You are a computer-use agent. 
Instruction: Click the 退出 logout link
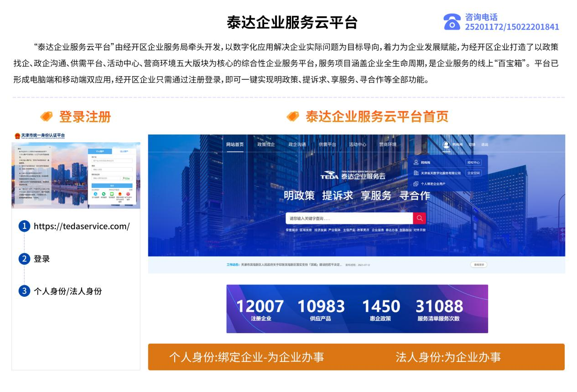click(484, 144)
